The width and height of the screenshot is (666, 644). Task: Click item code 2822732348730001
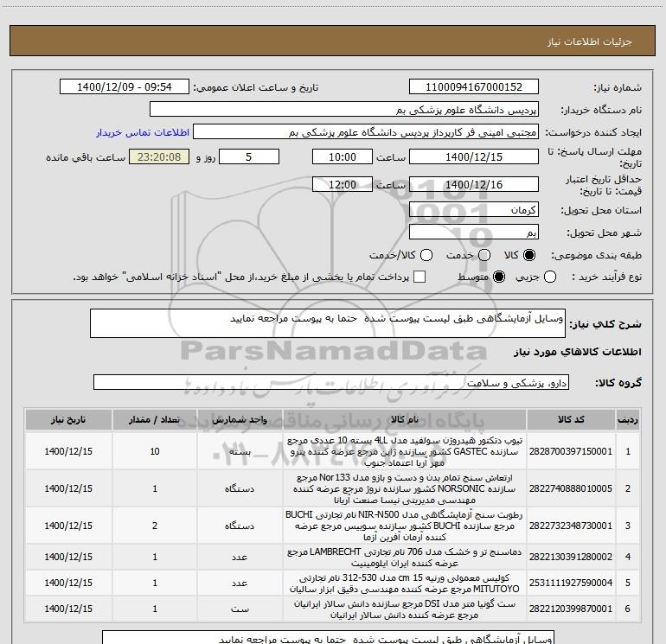pyautogui.click(x=571, y=526)
